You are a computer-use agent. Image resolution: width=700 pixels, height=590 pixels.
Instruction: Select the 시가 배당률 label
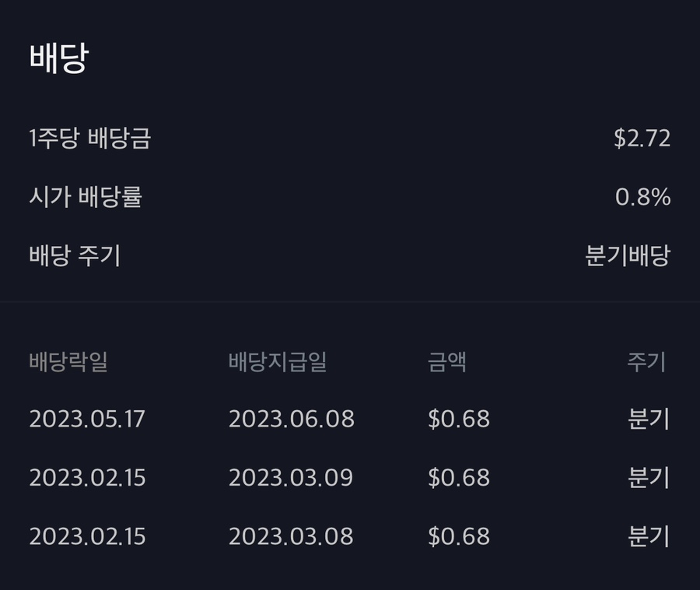pos(86,197)
